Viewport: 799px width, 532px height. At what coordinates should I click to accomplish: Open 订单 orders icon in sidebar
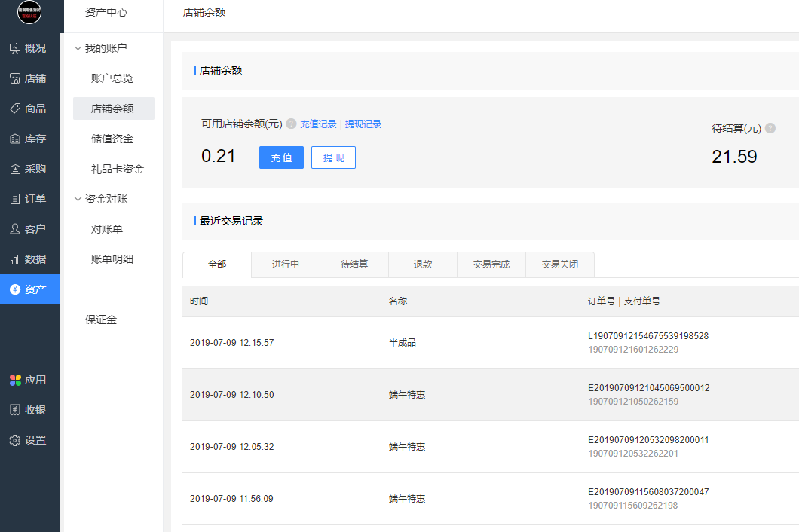click(15, 199)
